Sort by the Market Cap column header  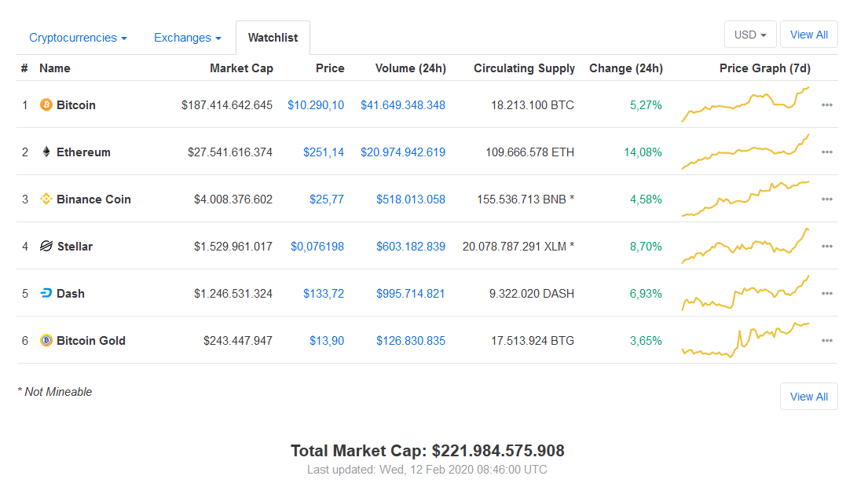[241, 68]
